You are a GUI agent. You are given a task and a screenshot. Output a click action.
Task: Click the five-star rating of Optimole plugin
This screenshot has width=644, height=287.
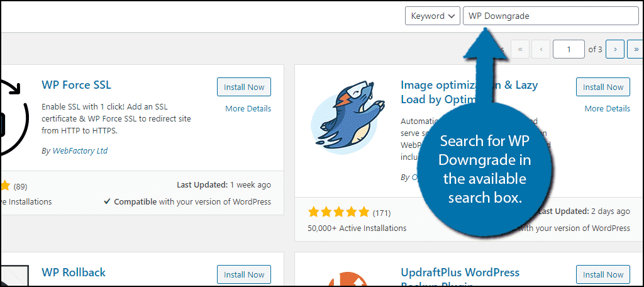(339, 213)
